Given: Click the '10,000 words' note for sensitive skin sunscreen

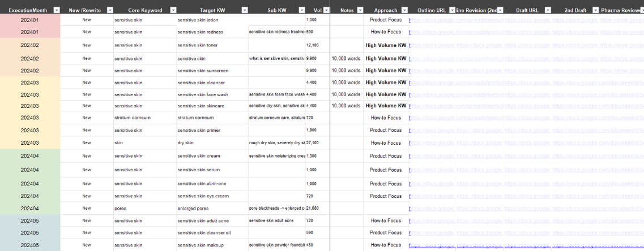Looking at the screenshot, I should tap(346, 71).
